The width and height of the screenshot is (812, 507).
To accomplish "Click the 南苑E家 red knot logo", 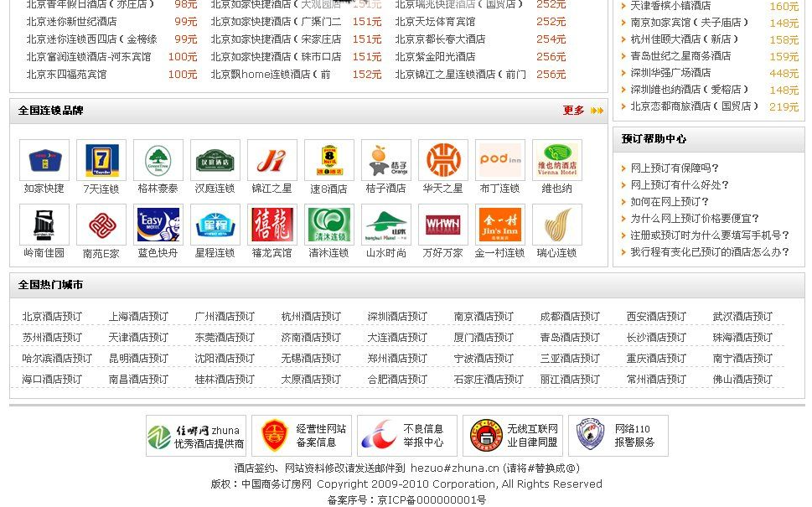I will coord(101,225).
